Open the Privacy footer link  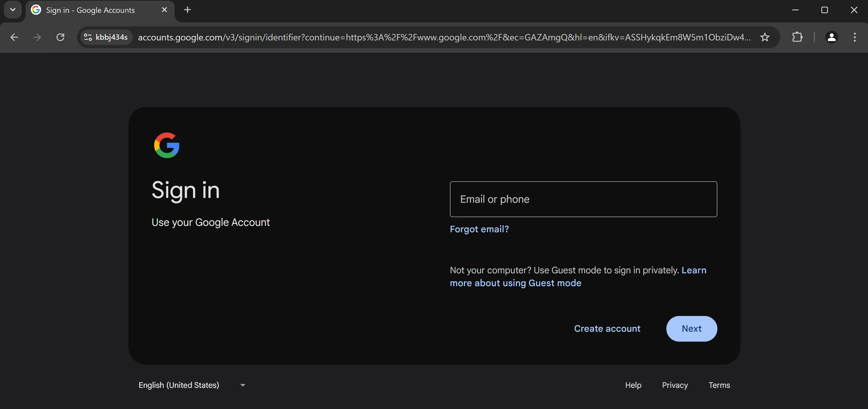(675, 385)
